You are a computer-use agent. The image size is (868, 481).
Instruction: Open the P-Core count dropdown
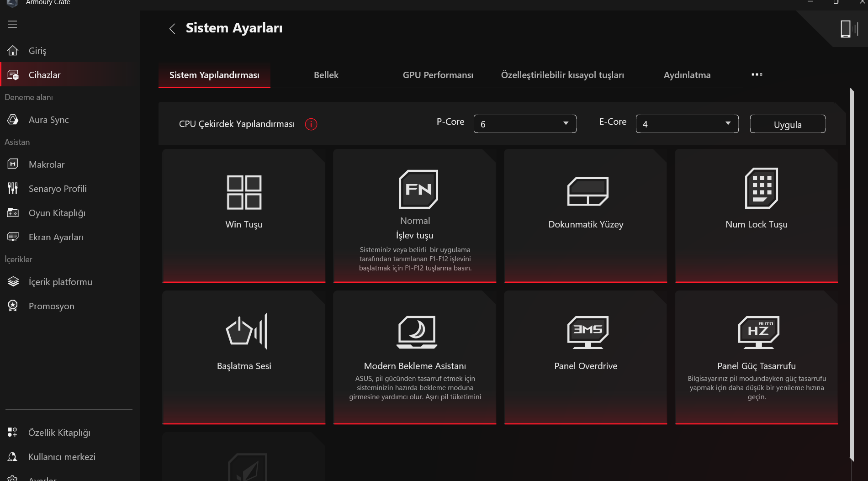525,124
